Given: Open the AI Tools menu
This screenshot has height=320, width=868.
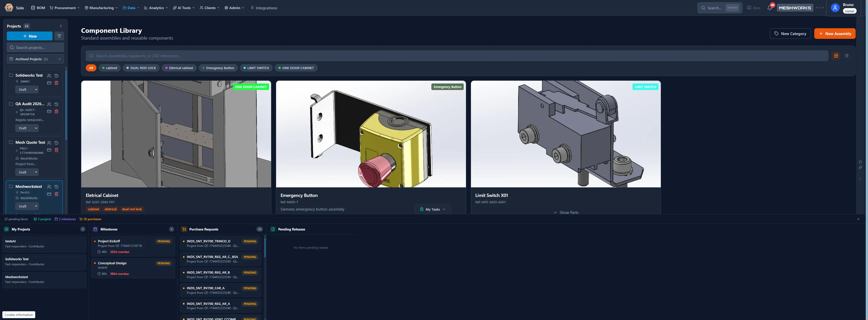Looking at the screenshot, I should (x=184, y=8).
